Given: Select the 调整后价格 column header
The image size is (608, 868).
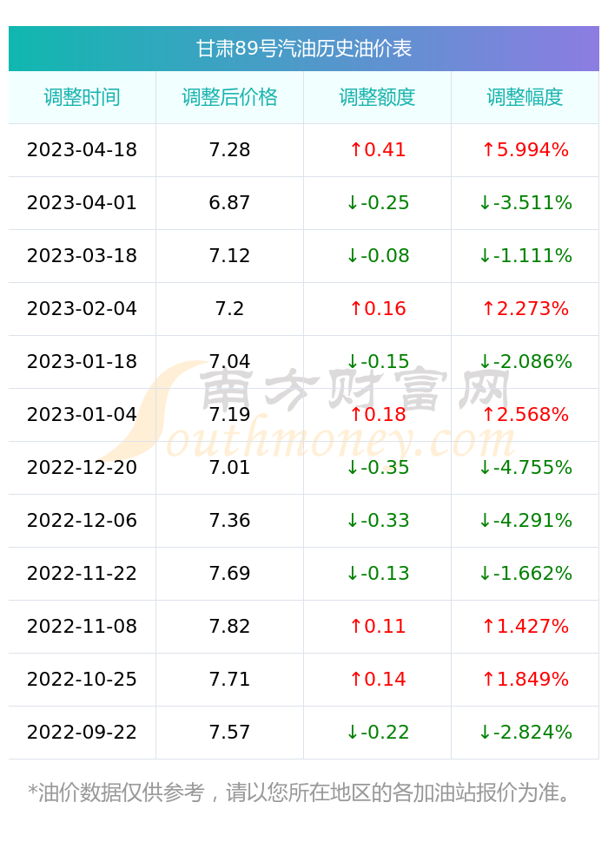Looking at the screenshot, I should 230,97.
